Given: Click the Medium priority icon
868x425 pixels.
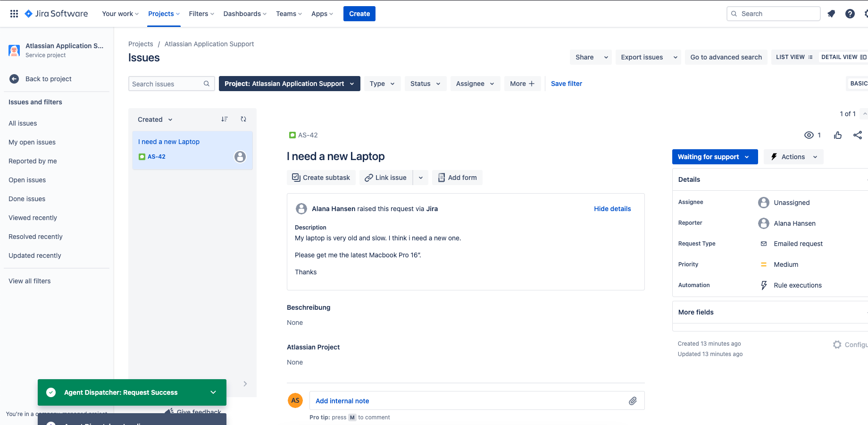Looking at the screenshot, I should pyautogui.click(x=764, y=264).
